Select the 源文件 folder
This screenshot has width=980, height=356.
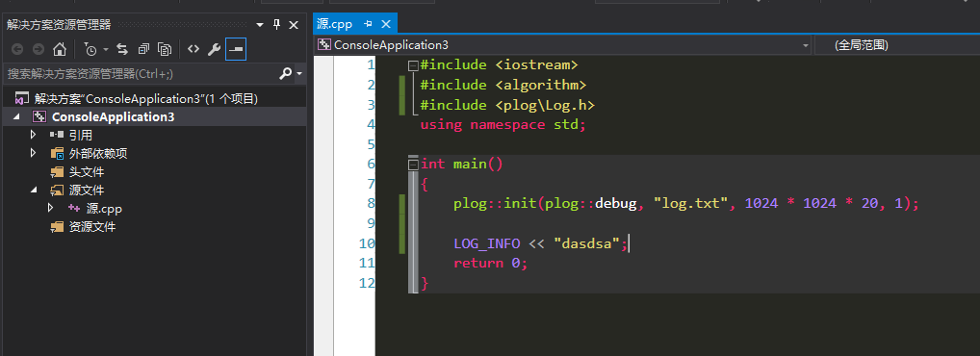coord(86,190)
